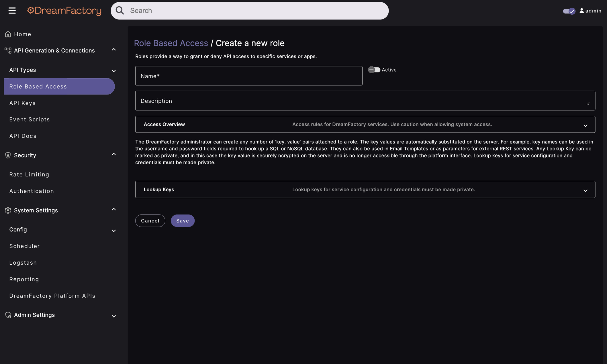Click the Cancel button
The height and width of the screenshot is (364, 607).
coord(150,221)
